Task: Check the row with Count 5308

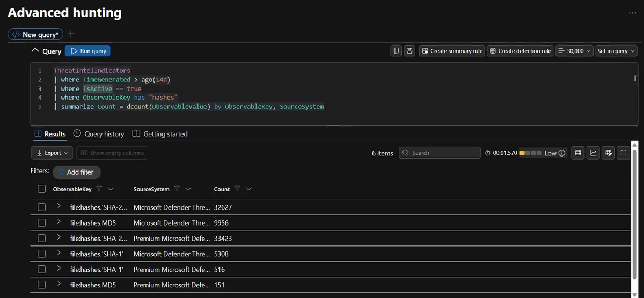Action: tap(42, 254)
